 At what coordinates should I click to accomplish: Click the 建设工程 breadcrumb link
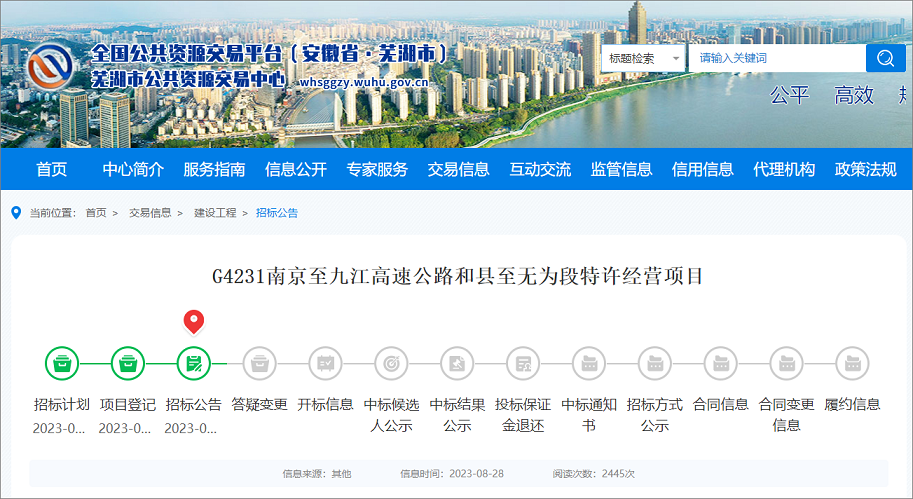[215, 213]
